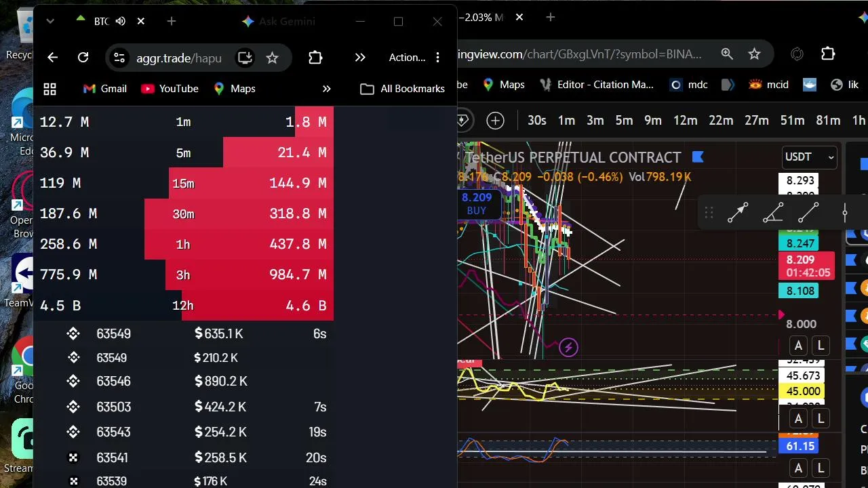Open tab search chevron dropdown
The image size is (868, 488).
click(x=50, y=21)
